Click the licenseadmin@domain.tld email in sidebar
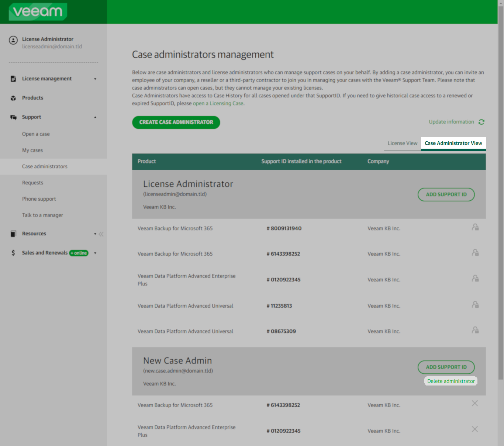Screen dimensions: 504x446 tap(52, 46)
